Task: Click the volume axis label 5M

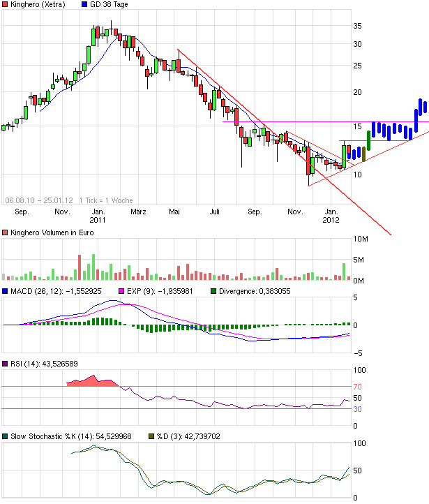Action: [x=359, y=260]
